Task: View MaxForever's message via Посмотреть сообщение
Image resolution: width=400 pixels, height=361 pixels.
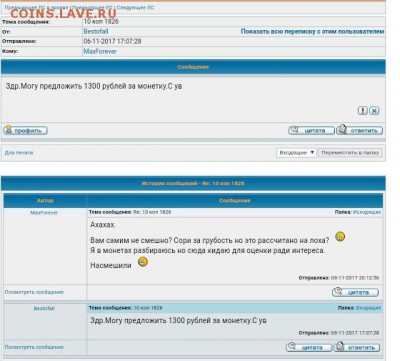Action: click(x=34, y=292)
